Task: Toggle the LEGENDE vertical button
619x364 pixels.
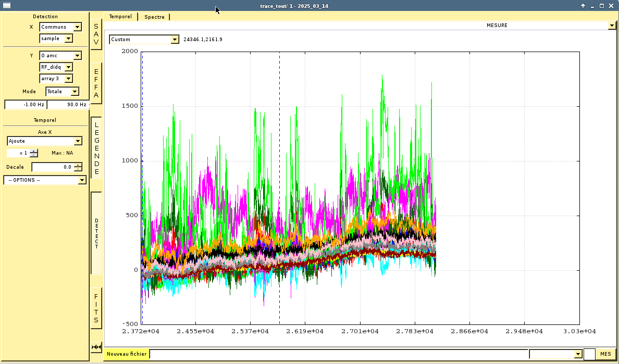Action: click(x=96, y=148)
